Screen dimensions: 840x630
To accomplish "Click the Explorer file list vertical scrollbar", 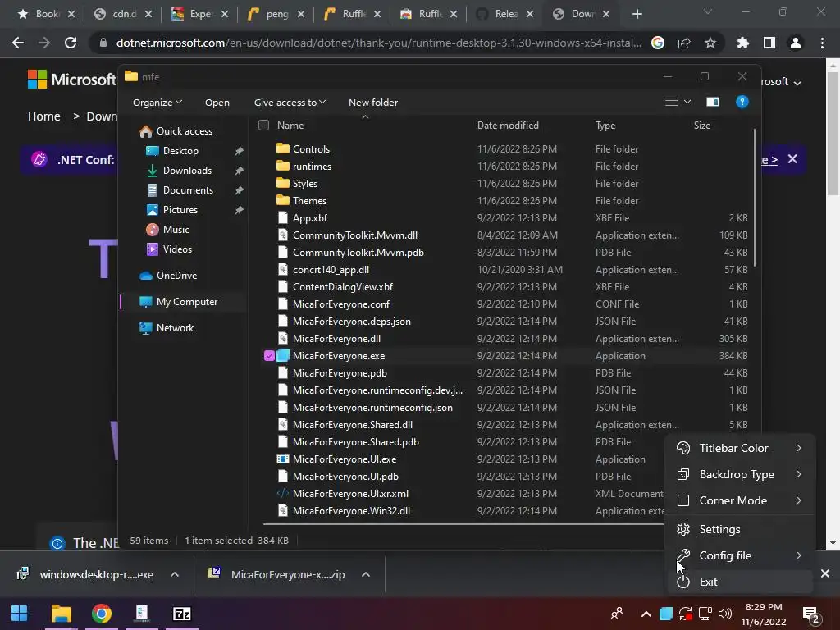I will point(755,197).
